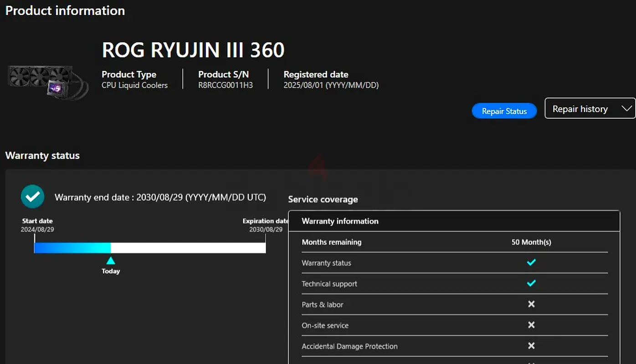
Task: Click the "Technical support" row label
Action: (329, 284)
